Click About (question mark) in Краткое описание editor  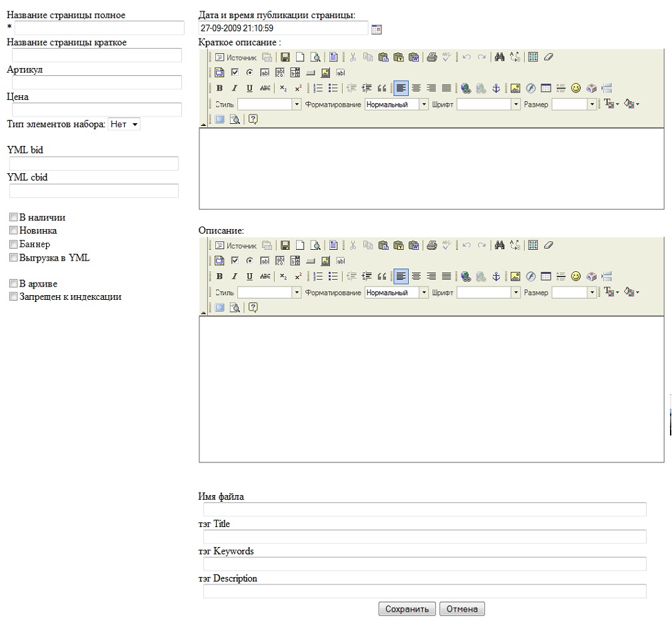point(253,119)
